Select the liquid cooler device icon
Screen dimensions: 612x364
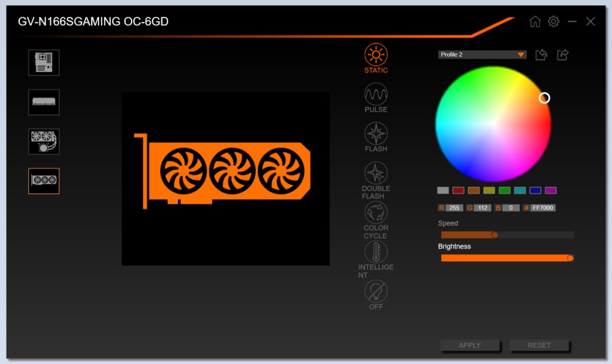(x=44, y=141)
